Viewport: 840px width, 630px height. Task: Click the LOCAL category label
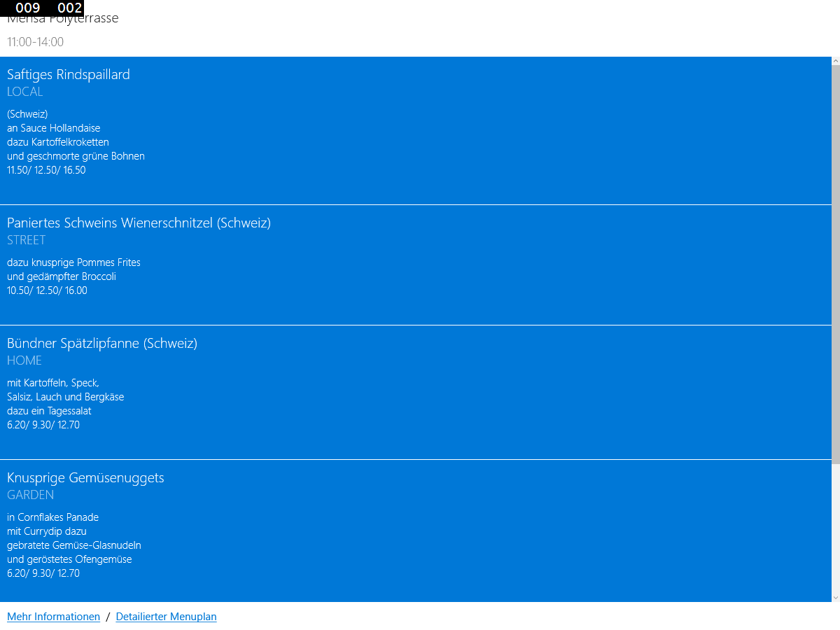coord(25,92)
